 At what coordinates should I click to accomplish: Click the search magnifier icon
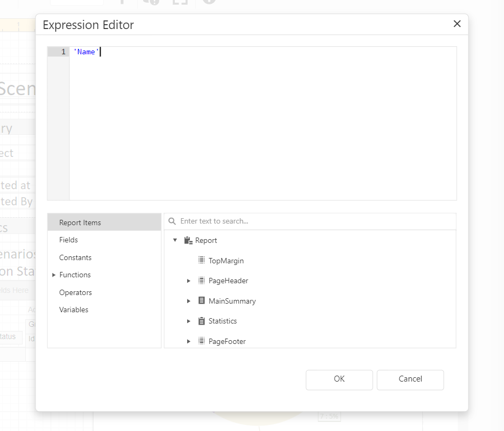click(172, 221)
